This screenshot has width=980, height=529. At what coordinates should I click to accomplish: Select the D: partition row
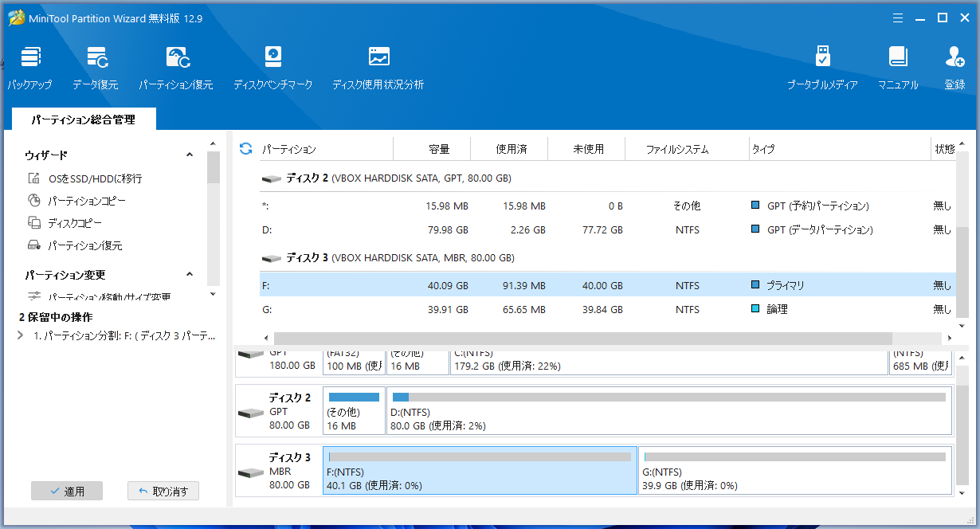(x=608, y=229)
